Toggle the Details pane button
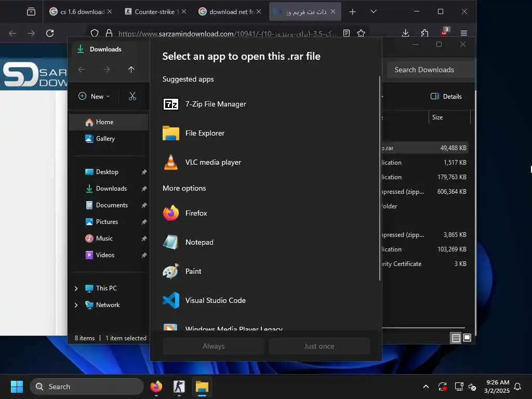Viewport: 532px width, 399px height. [x=446, y=96]
